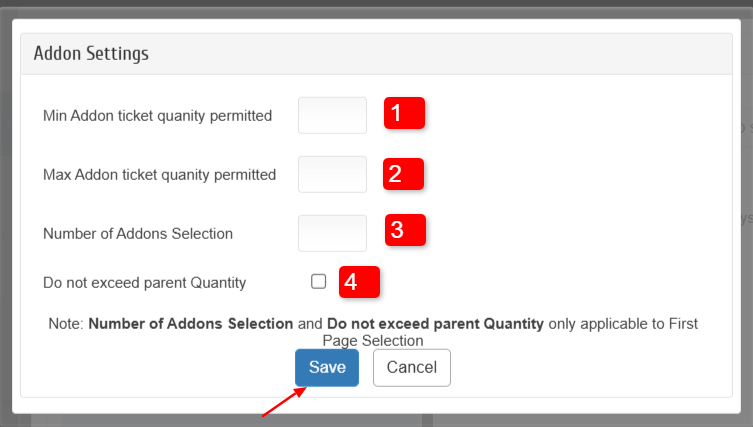Screen dimensions: 753x427
Task: Cancel the Addon Settings dialog
Action: (411, 367)
